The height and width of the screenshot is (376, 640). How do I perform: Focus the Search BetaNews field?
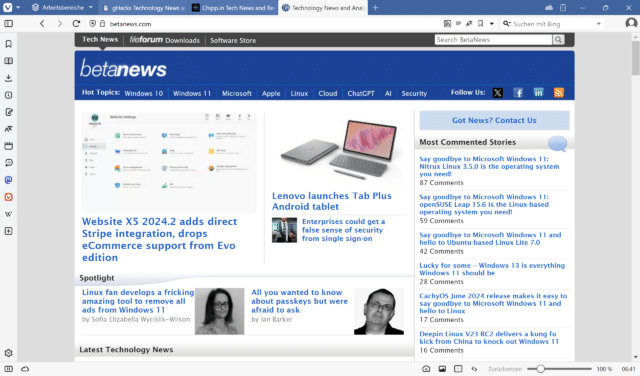(x=493, y=40)
